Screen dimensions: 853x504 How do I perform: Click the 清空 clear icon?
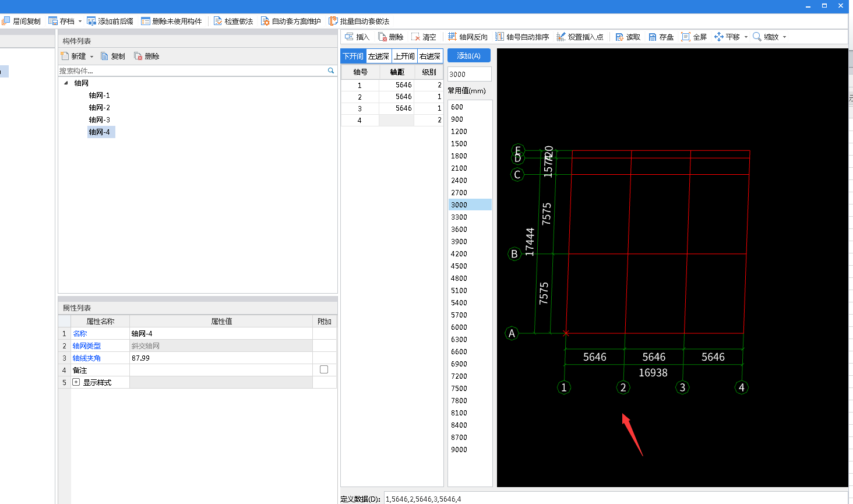pyautogui.click(x=415, y=37)
